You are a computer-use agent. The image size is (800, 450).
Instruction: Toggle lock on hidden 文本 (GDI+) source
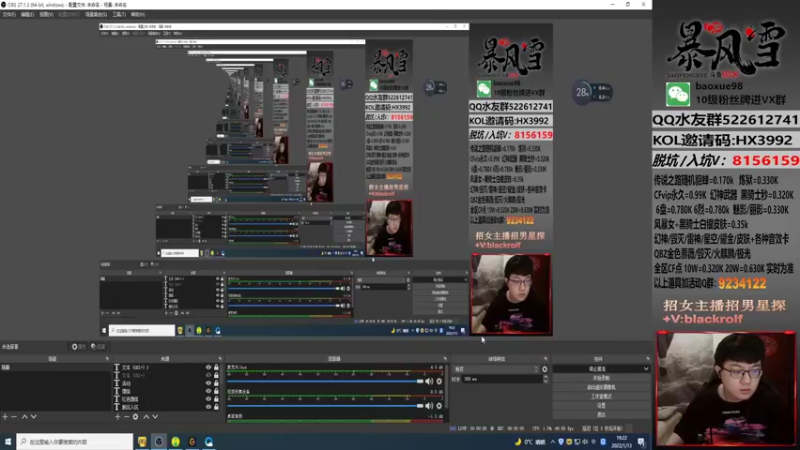point(216,375)
